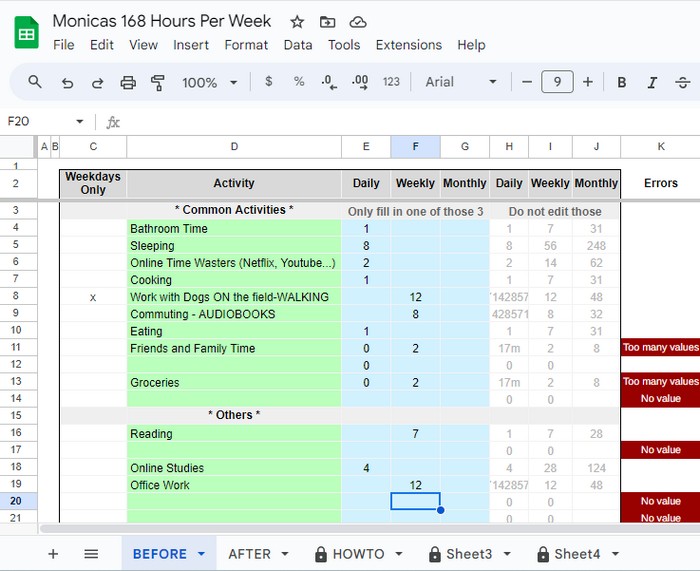Switch to the Sheet3 tab
Screen dimensions: 700x571
coord(469,554)
